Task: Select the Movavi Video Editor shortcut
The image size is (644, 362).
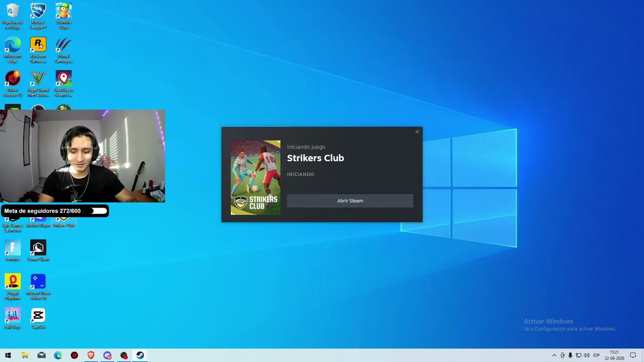Action: (x=38, y=287)
